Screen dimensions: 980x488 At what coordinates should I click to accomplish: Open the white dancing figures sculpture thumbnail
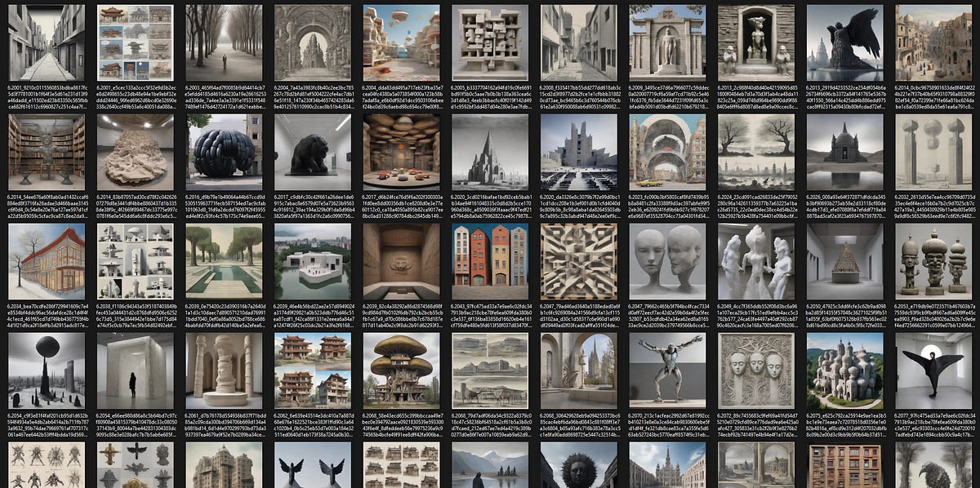click(x=756, y=262)
